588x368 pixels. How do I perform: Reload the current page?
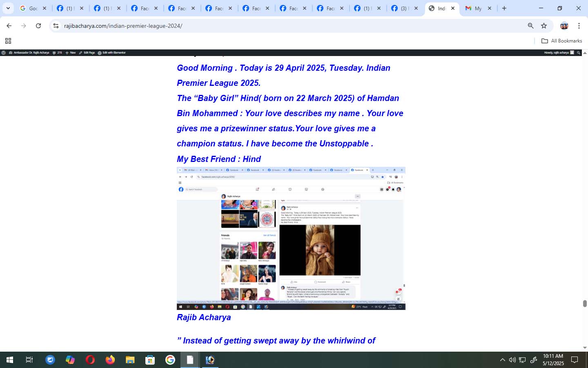(x=38, y=26)
